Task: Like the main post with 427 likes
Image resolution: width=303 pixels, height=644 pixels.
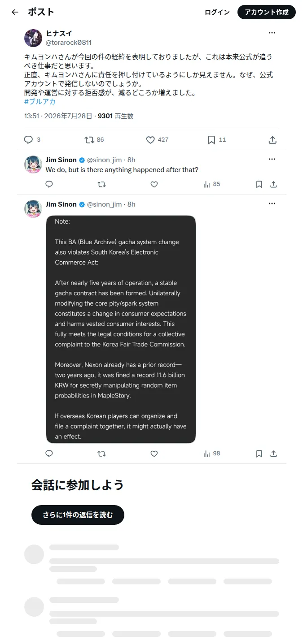Action: tap(150, 140)
